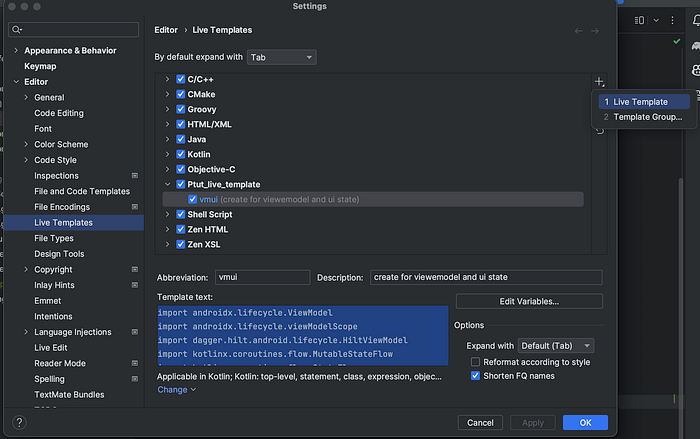Click the forward navigation arrow

pyautogui.click(x=595, y=31)
